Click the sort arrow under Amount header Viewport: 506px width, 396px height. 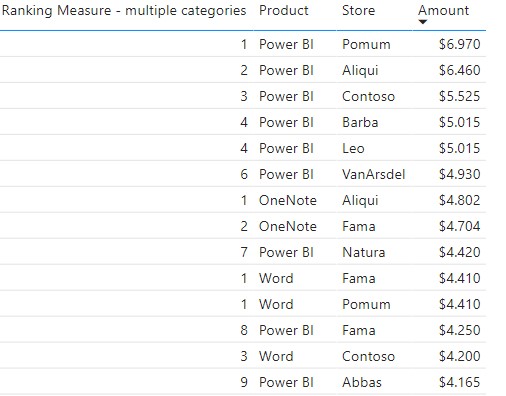click(x=423, y=22)
